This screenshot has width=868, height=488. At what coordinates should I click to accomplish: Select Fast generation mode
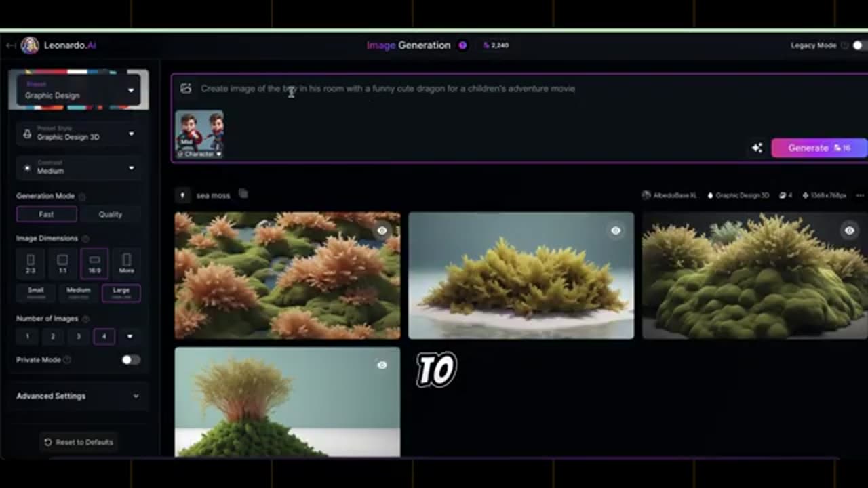click(46, 214)
